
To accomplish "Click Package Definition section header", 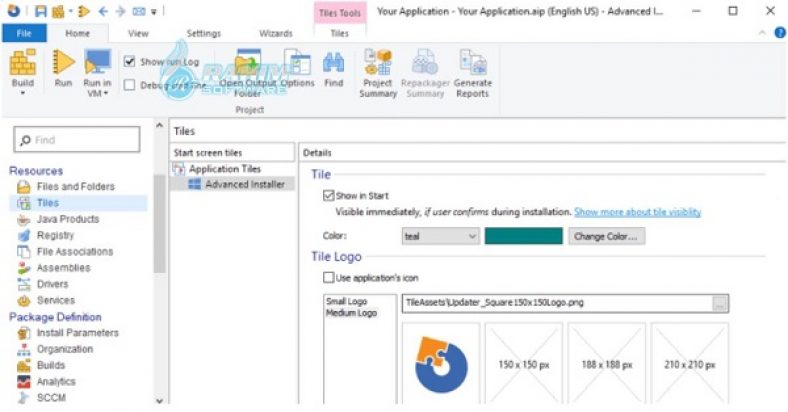I will (55, 317).
